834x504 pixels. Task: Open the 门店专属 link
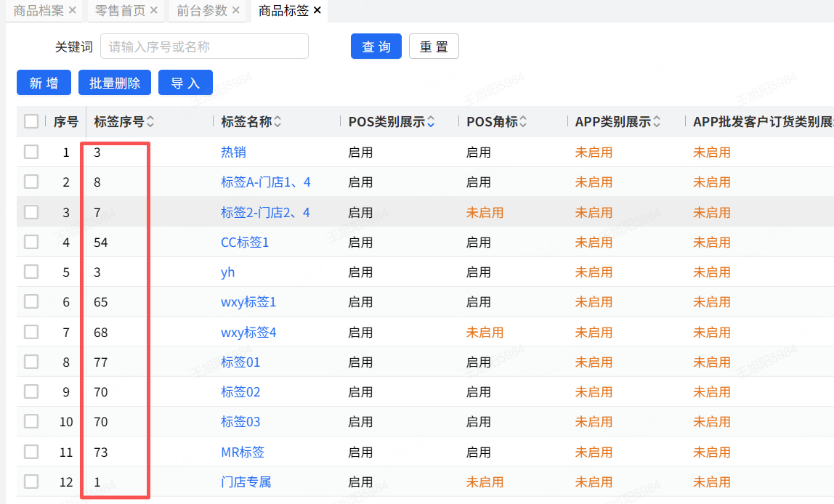pos(246,481)
